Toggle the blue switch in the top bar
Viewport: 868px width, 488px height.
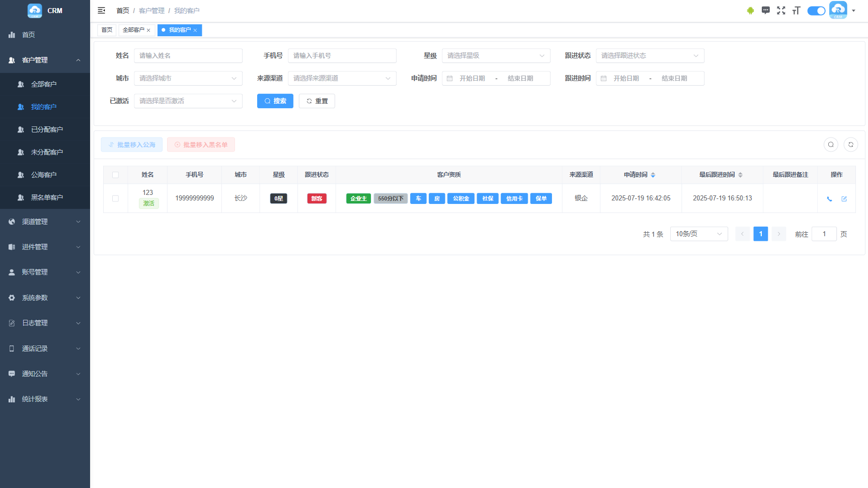816,11
